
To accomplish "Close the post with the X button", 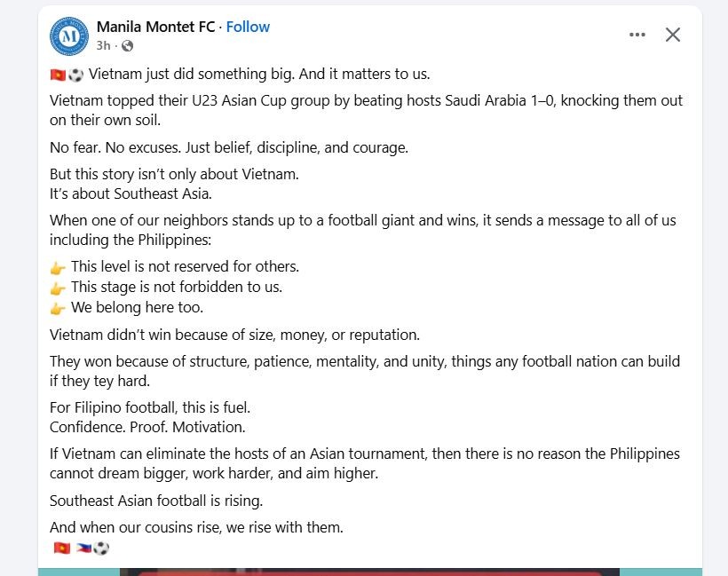I will [x=673, y=35].
